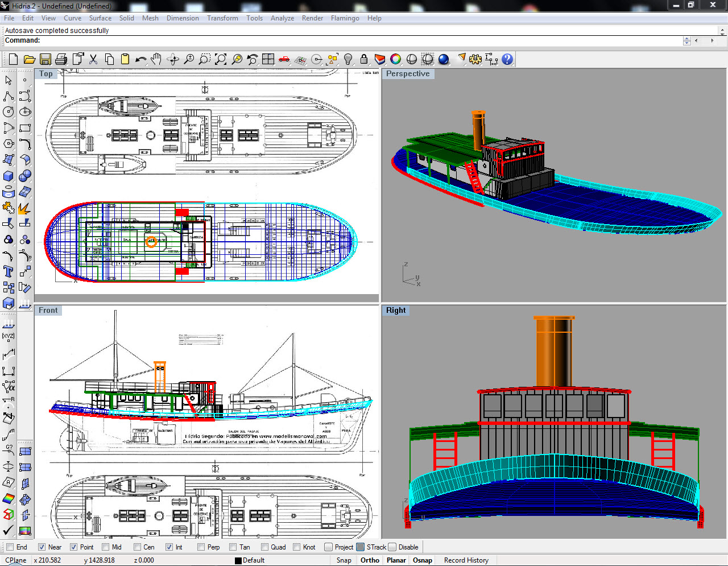The width and height of the screenshot is (728, 566).
Task: Toggle Osnap in the status bar
Action: [x=423, y=560]
